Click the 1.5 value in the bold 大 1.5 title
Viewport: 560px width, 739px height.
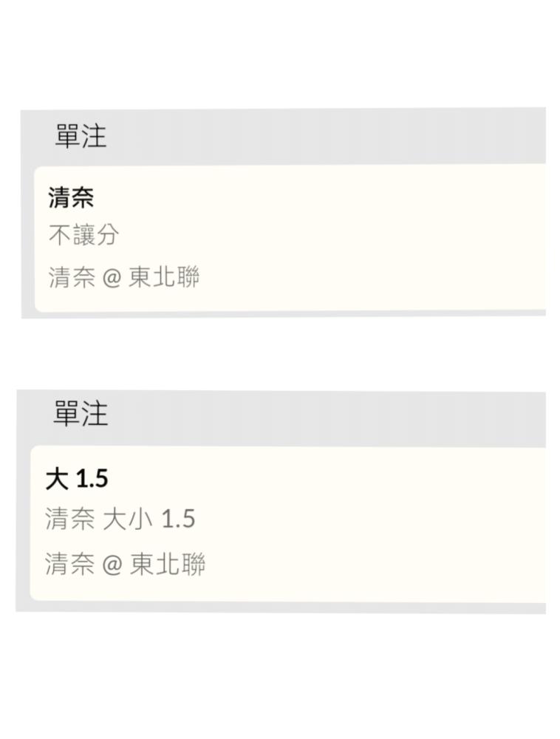point(92,479)
